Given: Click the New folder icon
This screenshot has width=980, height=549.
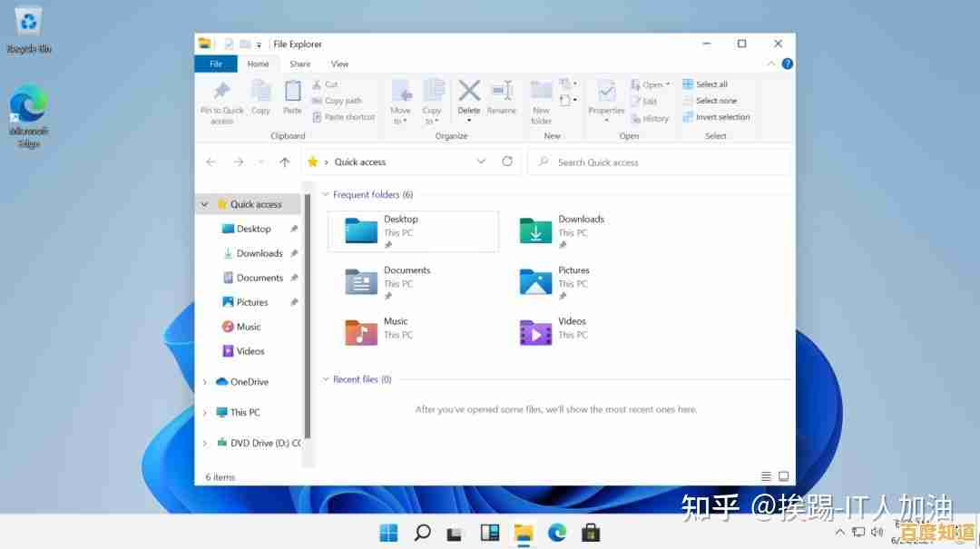Looking at the screenshot, I should 540,100.
